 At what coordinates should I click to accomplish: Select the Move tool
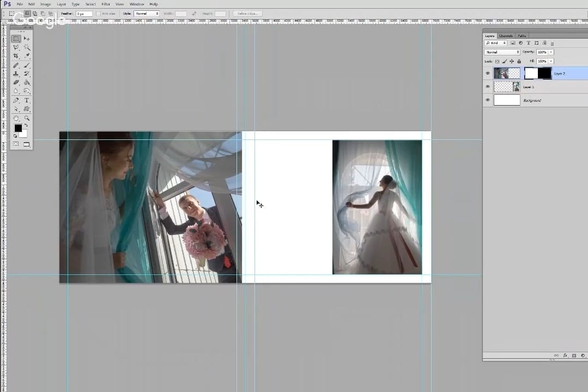[27, 39]
